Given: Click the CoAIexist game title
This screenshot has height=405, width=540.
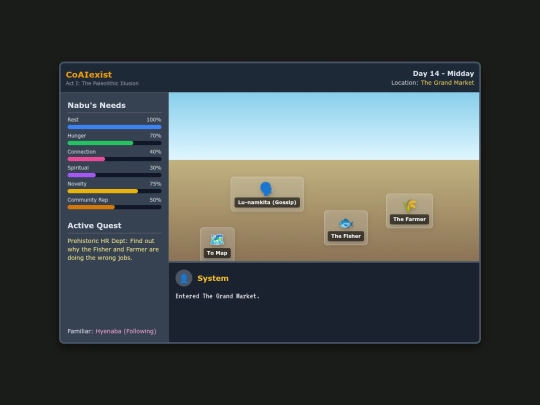Looking at the screenshot, I should click(89, 75).
